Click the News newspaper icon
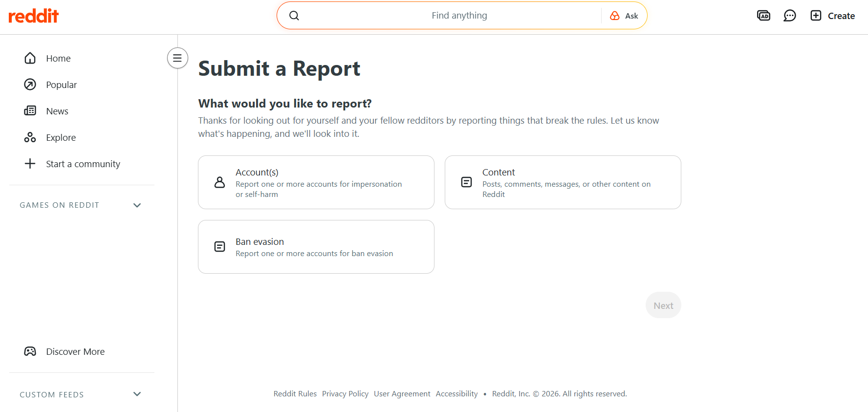The height and width of the screenshot is (412, 868). [x=30, y=111]
